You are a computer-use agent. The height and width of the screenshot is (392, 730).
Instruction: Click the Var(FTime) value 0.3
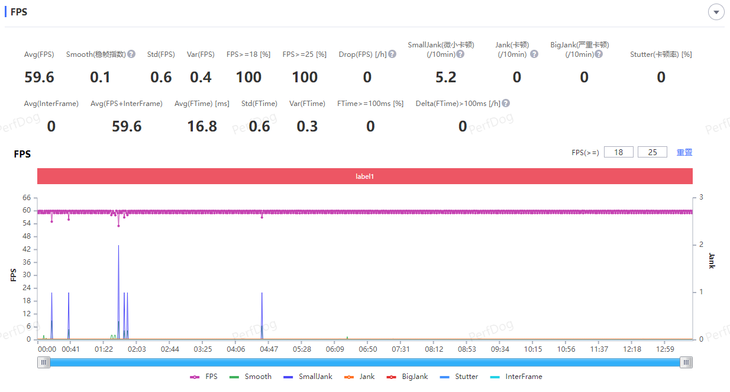(307, 126)
